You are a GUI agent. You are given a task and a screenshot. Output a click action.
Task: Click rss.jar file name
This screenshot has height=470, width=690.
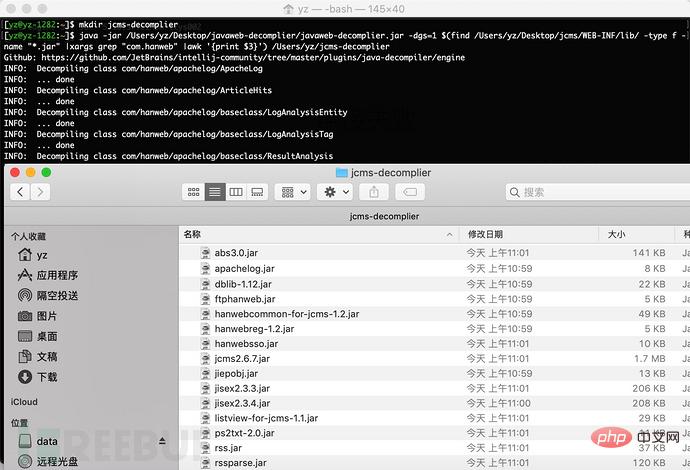228,448
